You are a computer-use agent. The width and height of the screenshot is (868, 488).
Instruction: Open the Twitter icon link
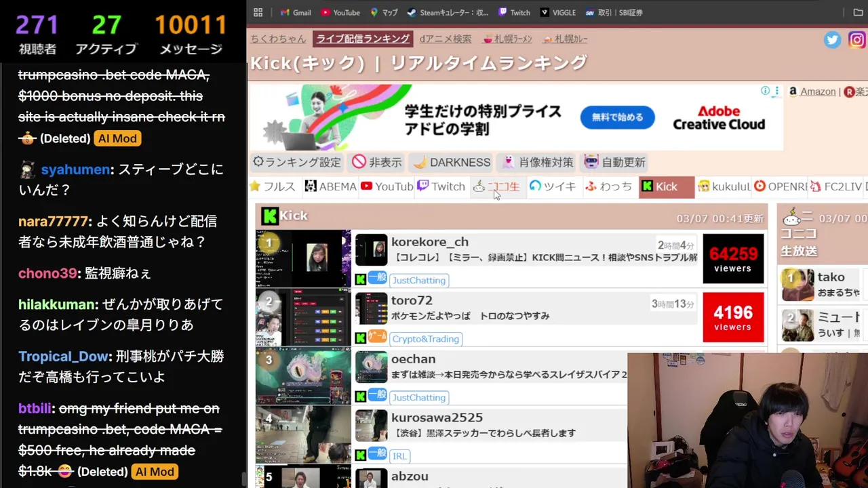(x=832, y=40)
